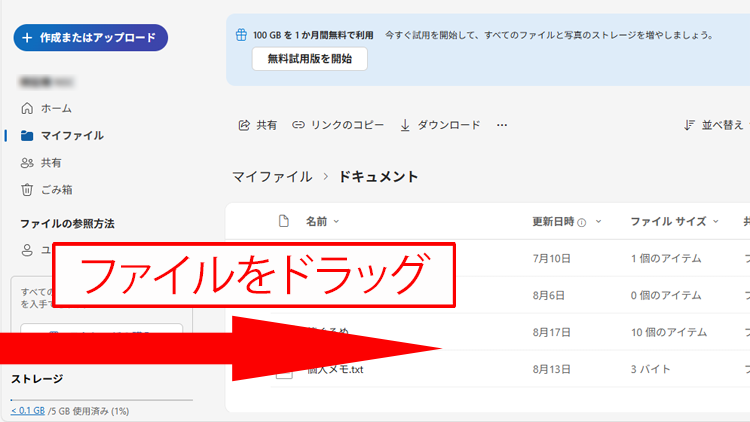Click the person icon under ファイルの参照方法
This screenshot has height=422, width=750.
coord(27,250)
